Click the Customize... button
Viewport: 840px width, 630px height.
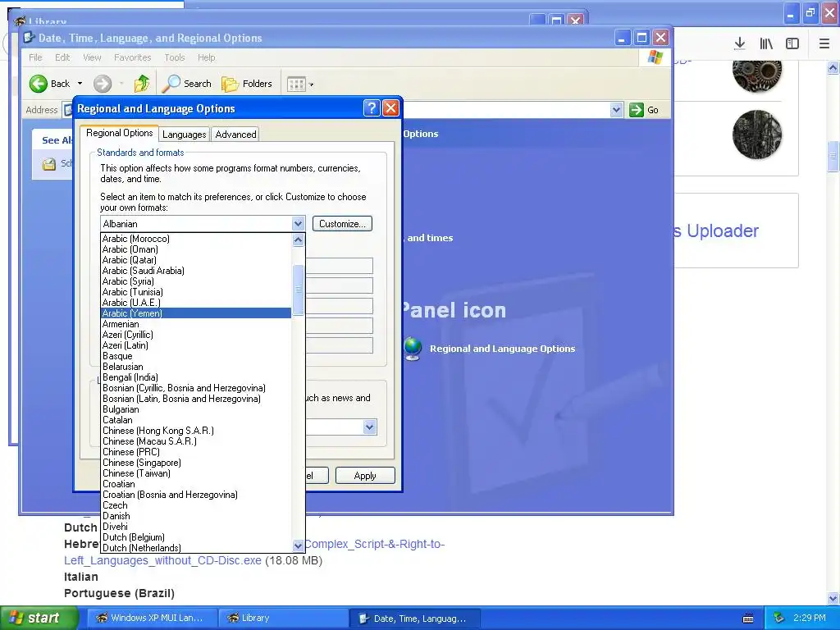click(x=342, y=224)
